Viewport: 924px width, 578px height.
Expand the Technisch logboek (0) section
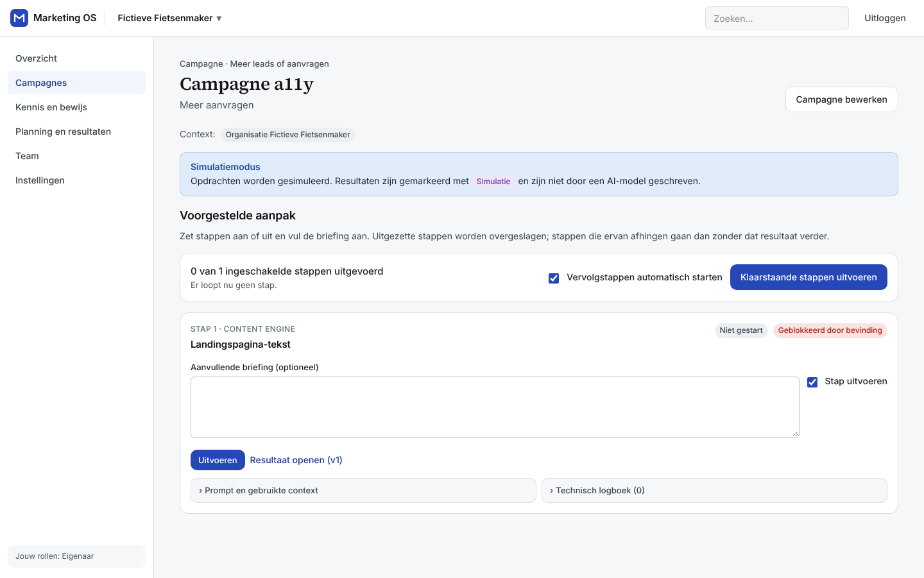pos(714,490)
